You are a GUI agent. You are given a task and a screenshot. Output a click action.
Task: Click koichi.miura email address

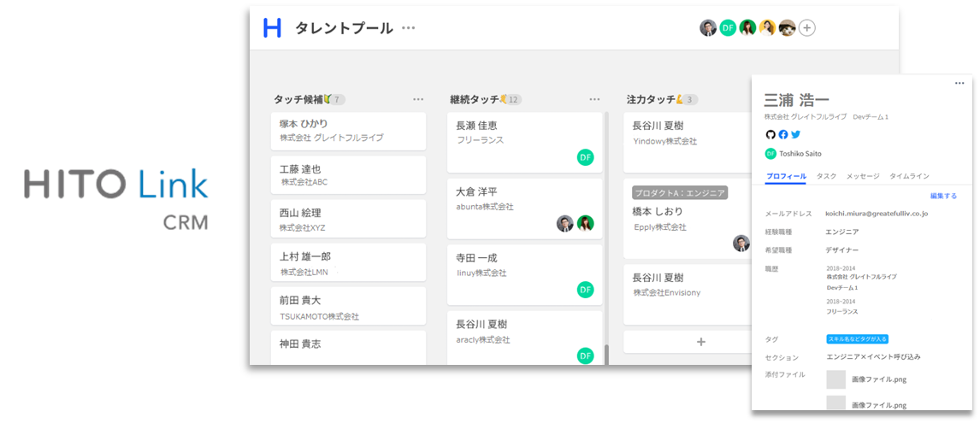pyautogui.click(x=877, y=214)
